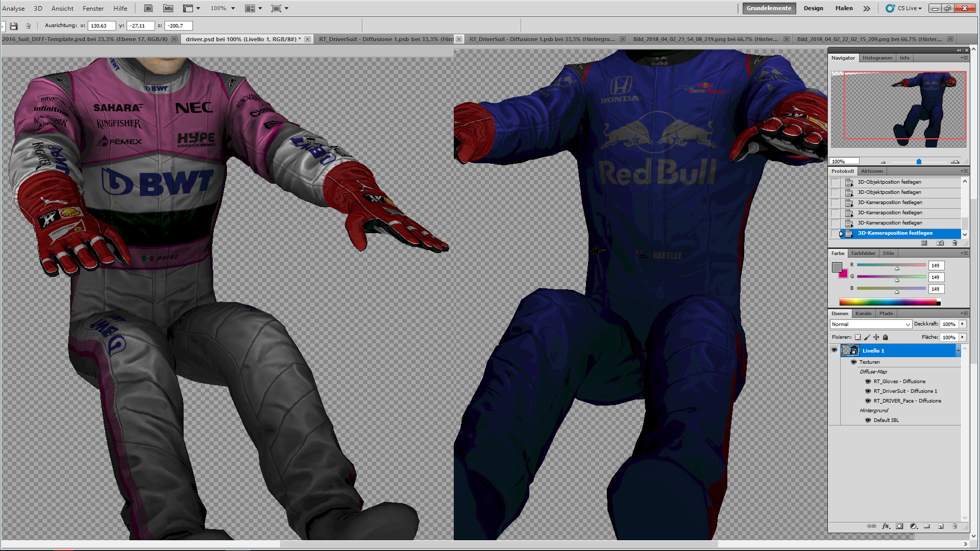This screenshot has height=551, width=980.
Task: Collapse Livello 1 layer details arrow
Action: pyautogui.click(x=958, y=350)
